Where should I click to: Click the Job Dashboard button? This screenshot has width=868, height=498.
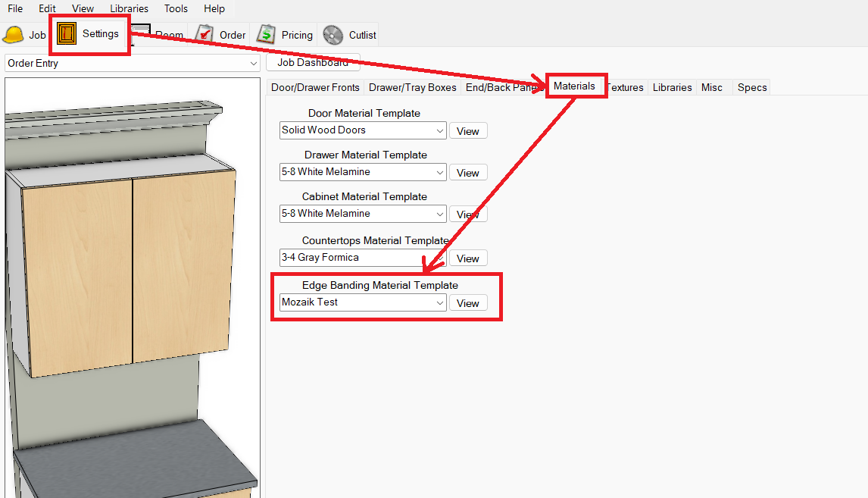tap(312, 63)
